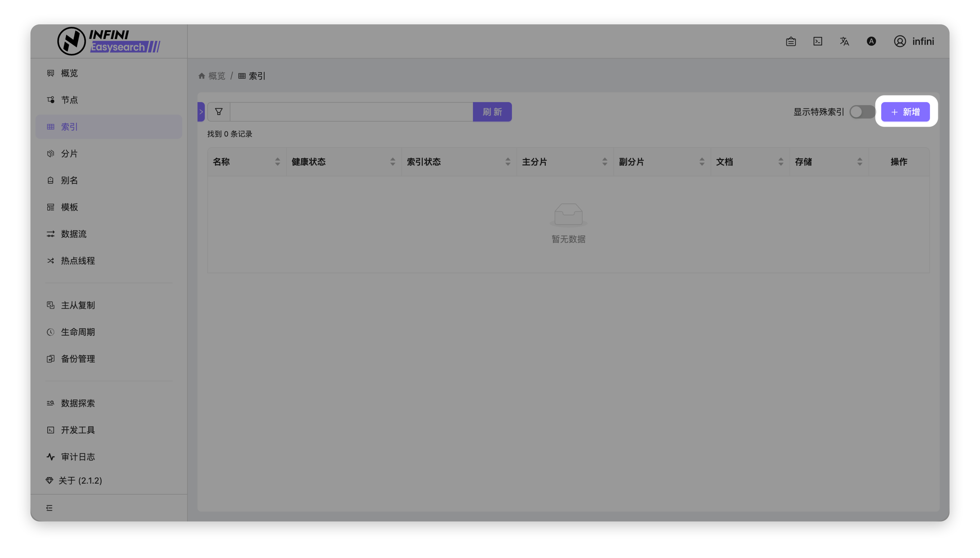Open the clipboard task icon in header
Screen dimensions: 980x558
(790, 41)
